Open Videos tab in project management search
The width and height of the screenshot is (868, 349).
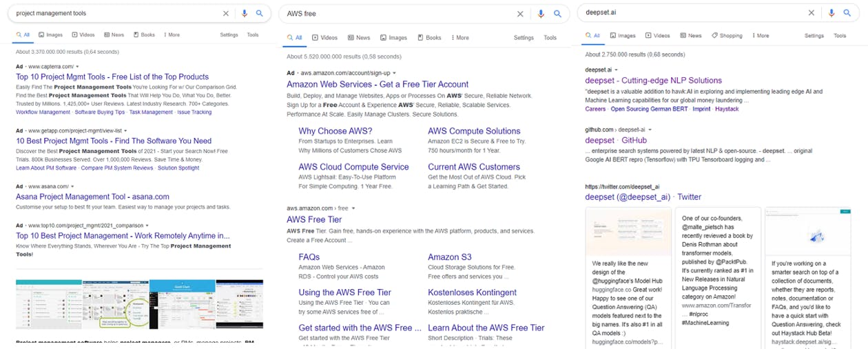point(82,34)
